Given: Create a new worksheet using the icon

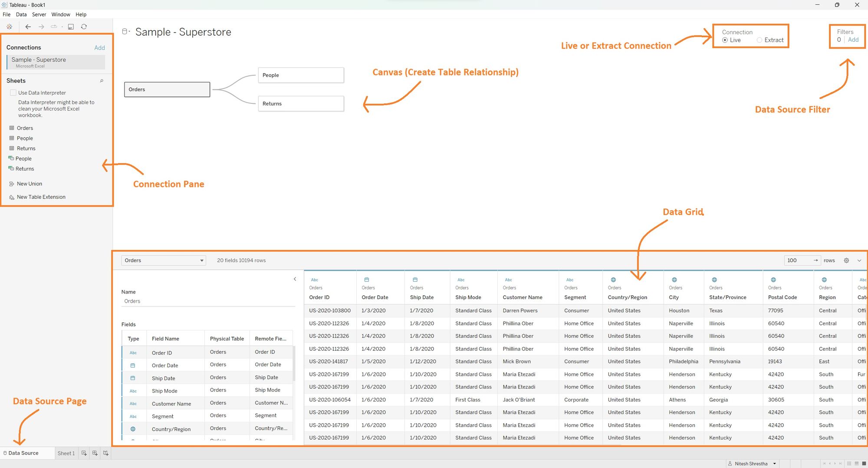Looking at the screenshot, I should click(x=84, y=453).
